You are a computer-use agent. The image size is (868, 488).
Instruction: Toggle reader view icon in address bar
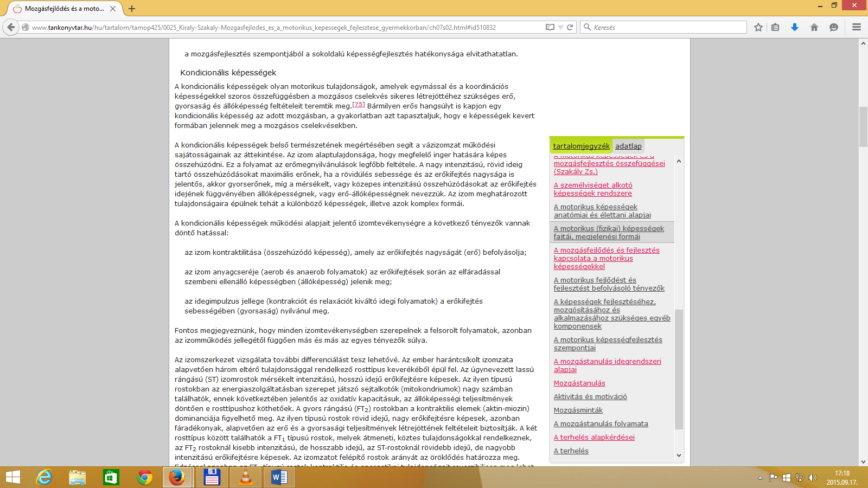pyautogui.click(x=550, y=27)
